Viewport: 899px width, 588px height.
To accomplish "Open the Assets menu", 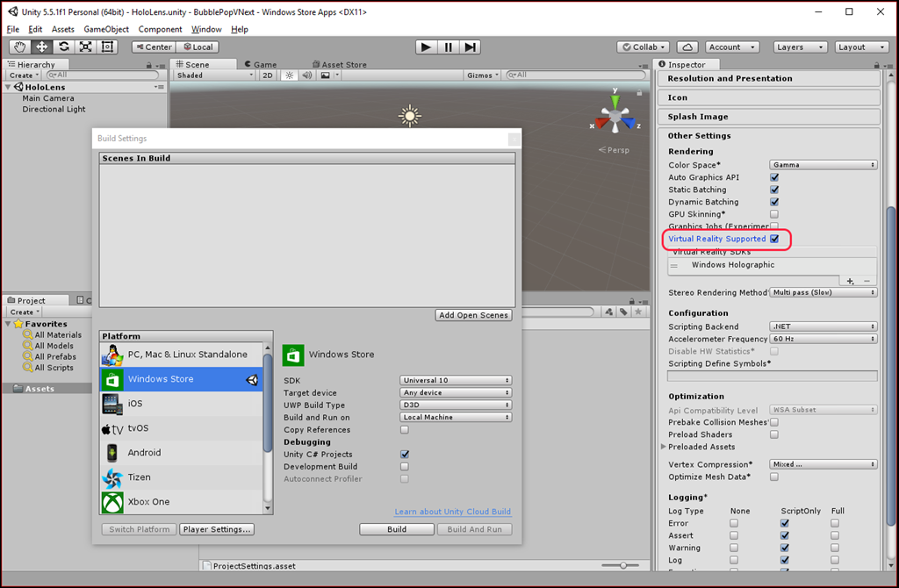I will coord(62,29).
